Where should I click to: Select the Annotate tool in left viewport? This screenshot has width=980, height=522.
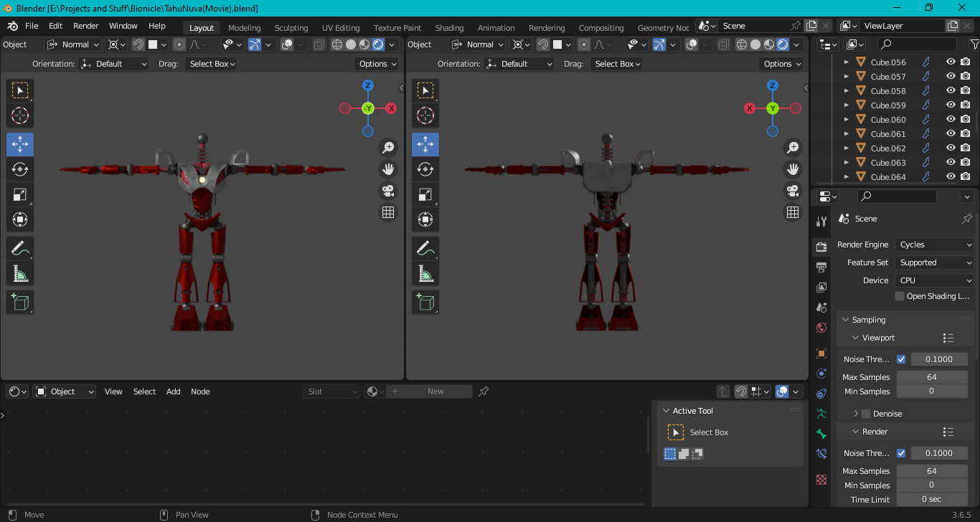click(x=20, y=249)
